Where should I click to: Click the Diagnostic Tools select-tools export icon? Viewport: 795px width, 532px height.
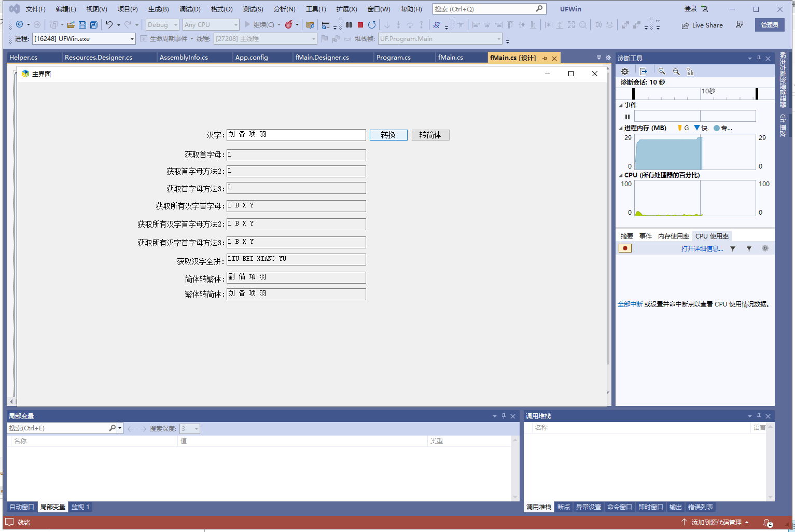644,72
